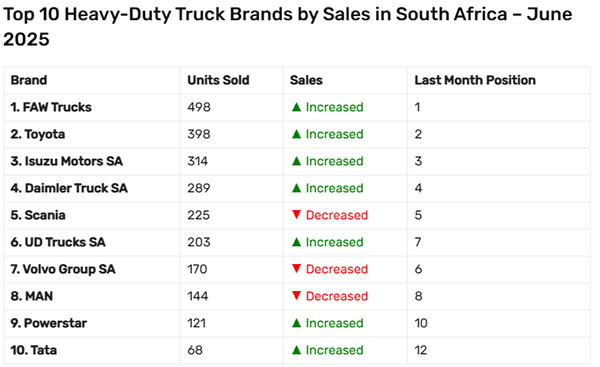Click red down arrow in Volvo Group SA row
This screenshot has height=367, width=600.
pyautogui.click(x=296, y=269)
